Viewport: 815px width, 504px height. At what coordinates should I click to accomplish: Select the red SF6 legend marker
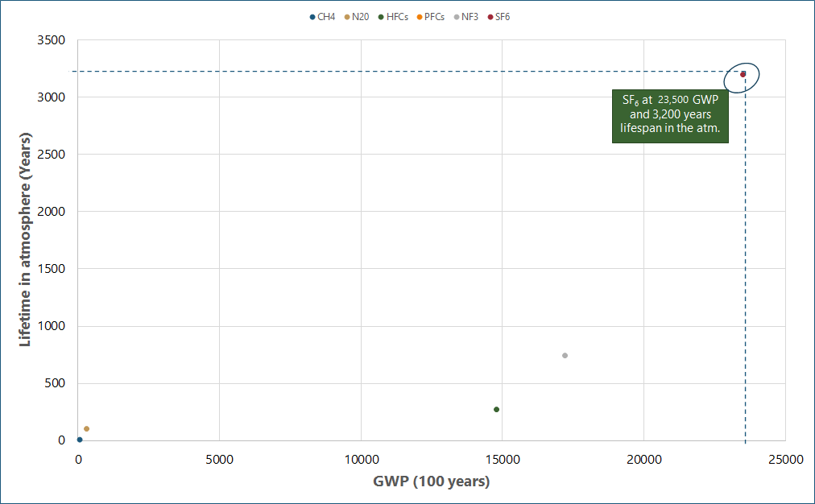[x=491, y=17]
